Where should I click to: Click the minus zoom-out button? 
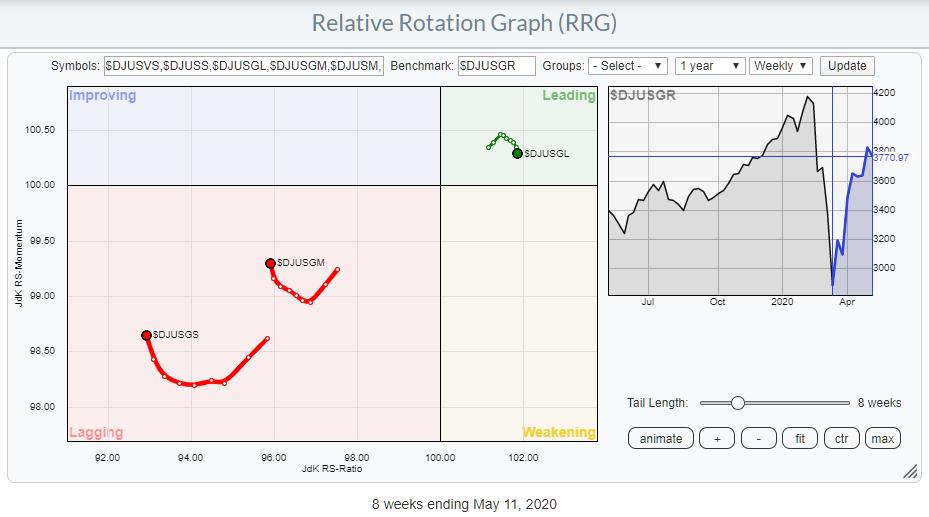(758, 438)
